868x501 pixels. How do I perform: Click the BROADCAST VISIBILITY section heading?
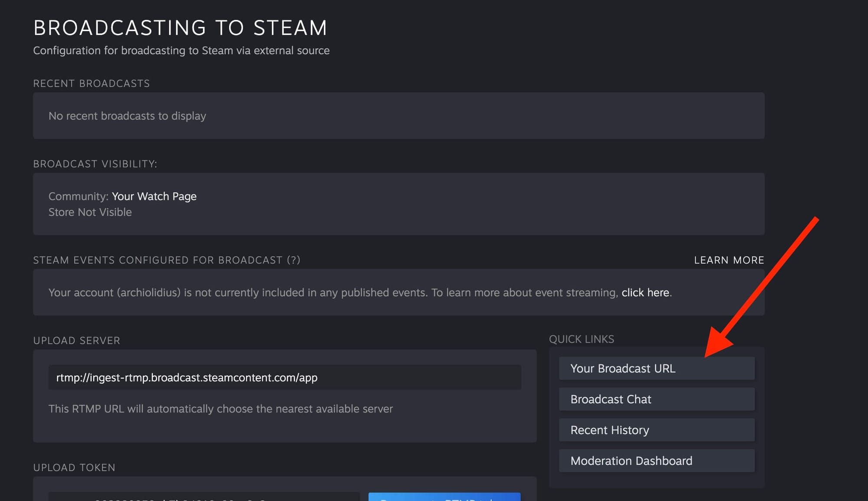point(95,164)
